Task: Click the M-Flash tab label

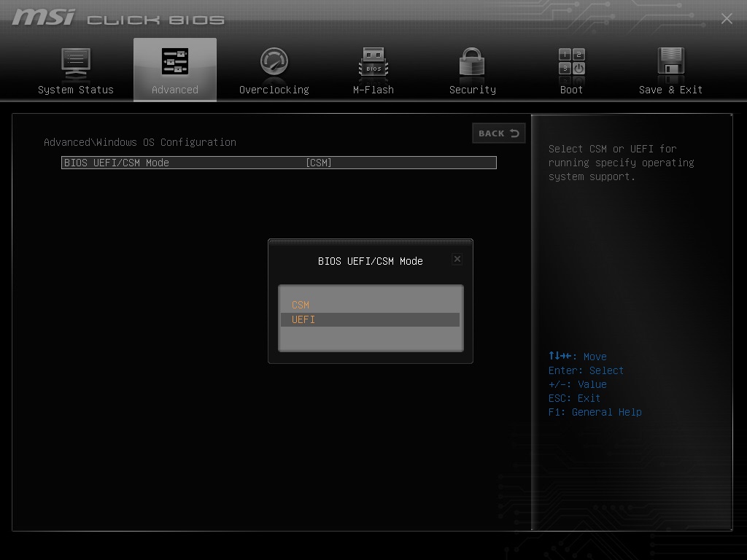Action: pos(373,90)
